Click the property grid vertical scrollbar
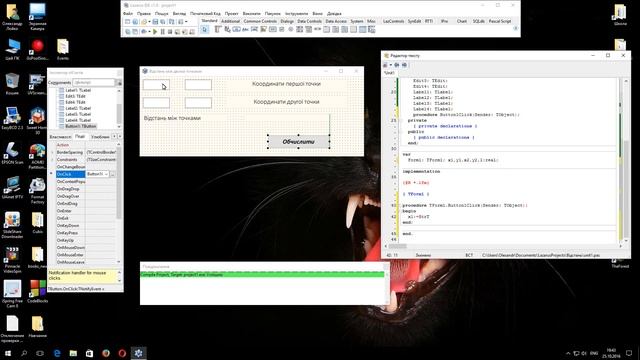Screen dimensions: 640x360 119,202
